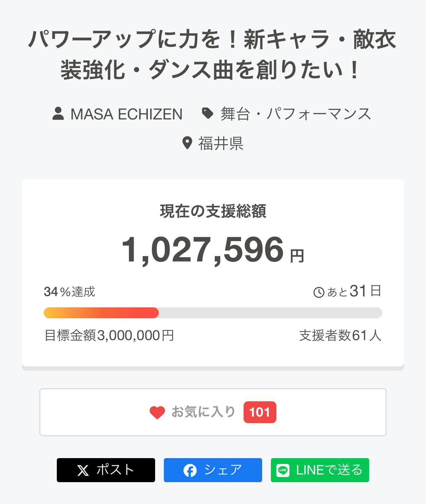This screenshot has height=504, width=426.
Task: Click the LINE logo icon
Action: (283, 470)
